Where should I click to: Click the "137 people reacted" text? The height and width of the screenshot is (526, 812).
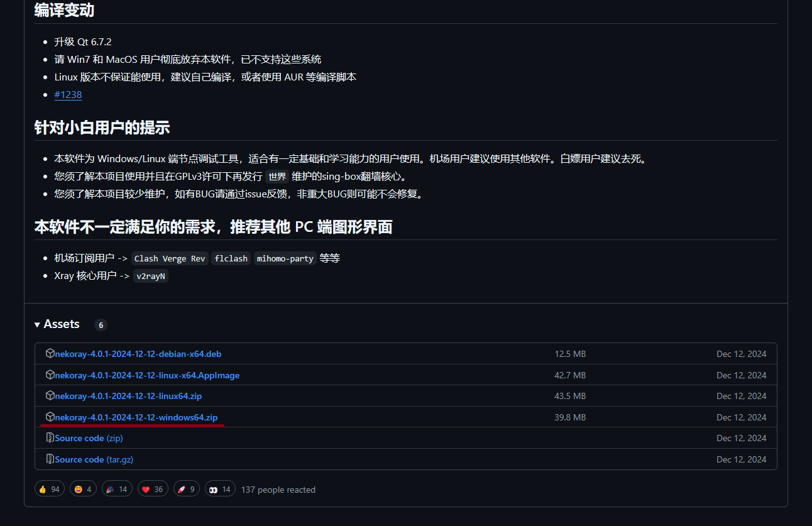278,490
